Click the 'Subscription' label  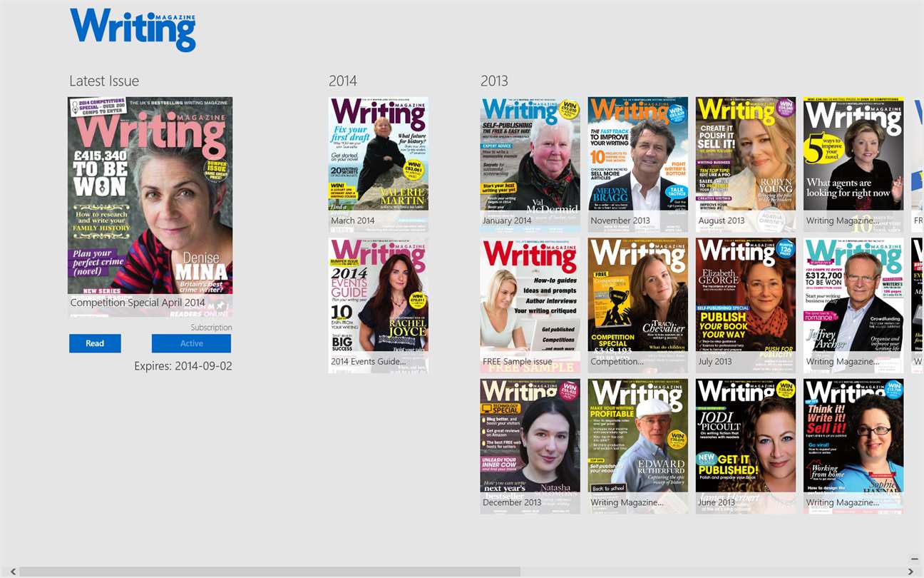[x=211, y=328]
